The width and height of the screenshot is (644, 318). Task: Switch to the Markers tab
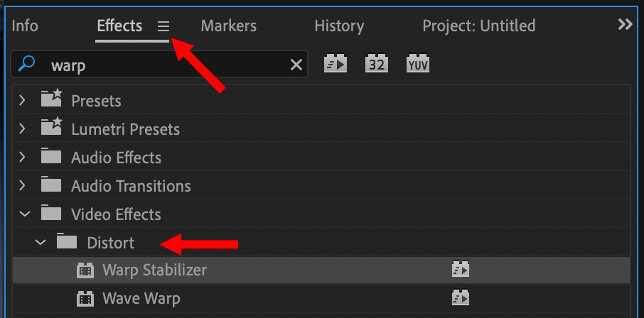click(x=228, y=26)
